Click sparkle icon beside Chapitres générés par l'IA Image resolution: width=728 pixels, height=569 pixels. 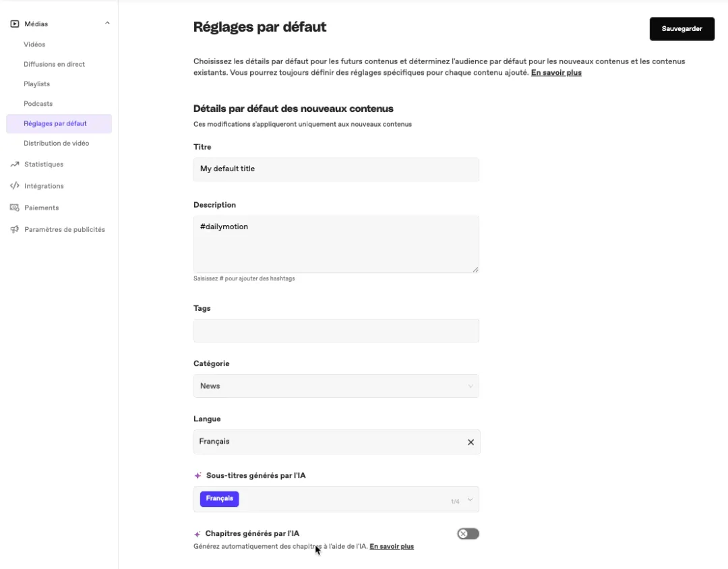coord(198,534)
